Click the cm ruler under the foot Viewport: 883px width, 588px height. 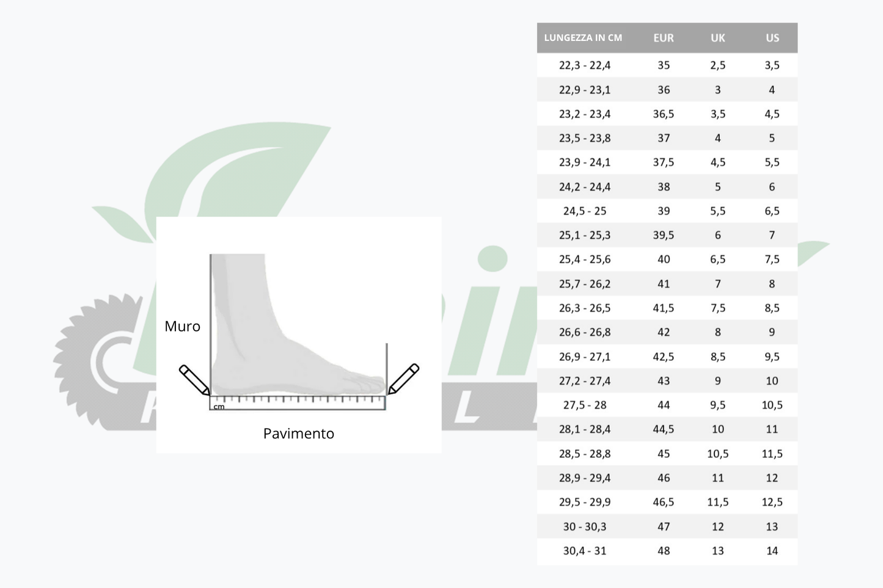298,402
